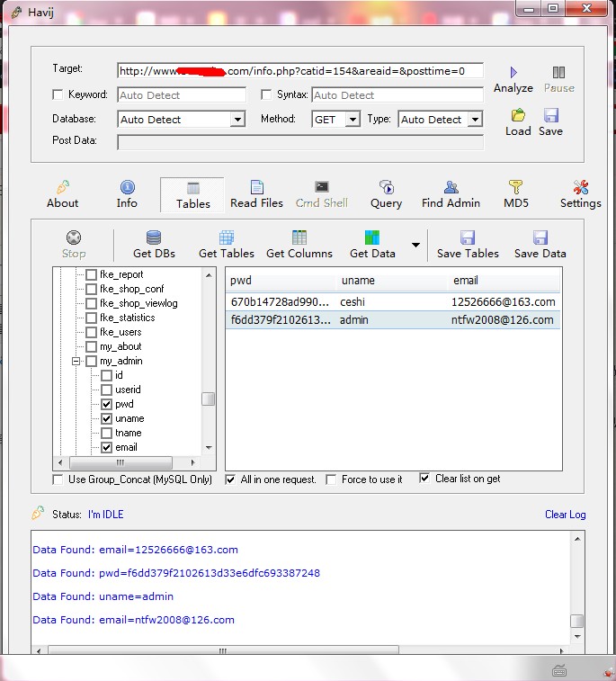The image size is (616, 681).
Task: Click the carrot icon beside Status
Action: click(38, 513)
